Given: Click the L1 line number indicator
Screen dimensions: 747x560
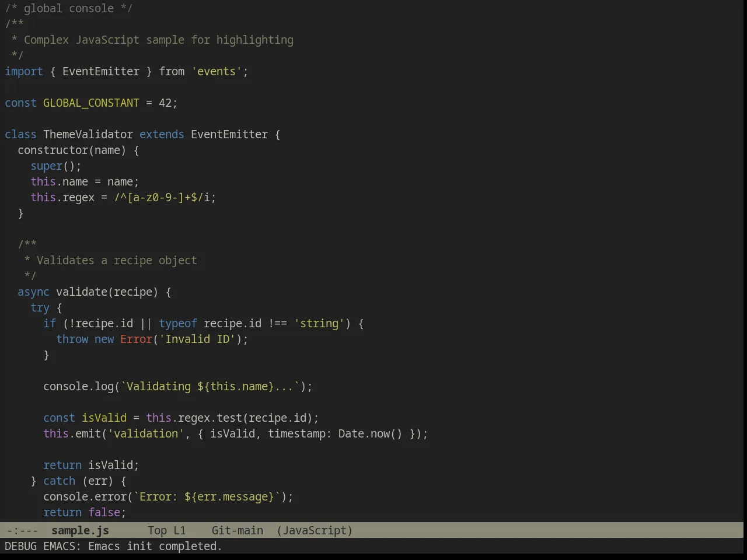Looking at the screenshot, I should point(179,530).
